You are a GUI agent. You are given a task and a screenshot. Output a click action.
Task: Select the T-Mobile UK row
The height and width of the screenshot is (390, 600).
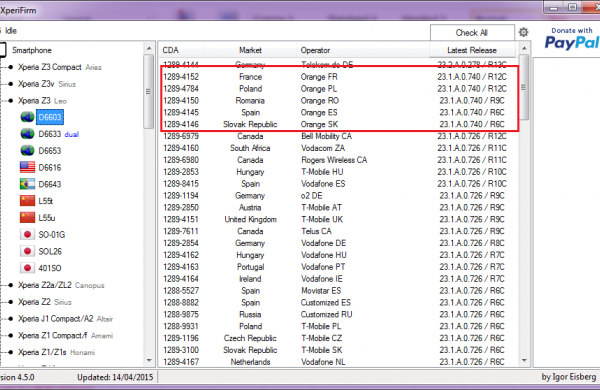click(x=339, y=219)
